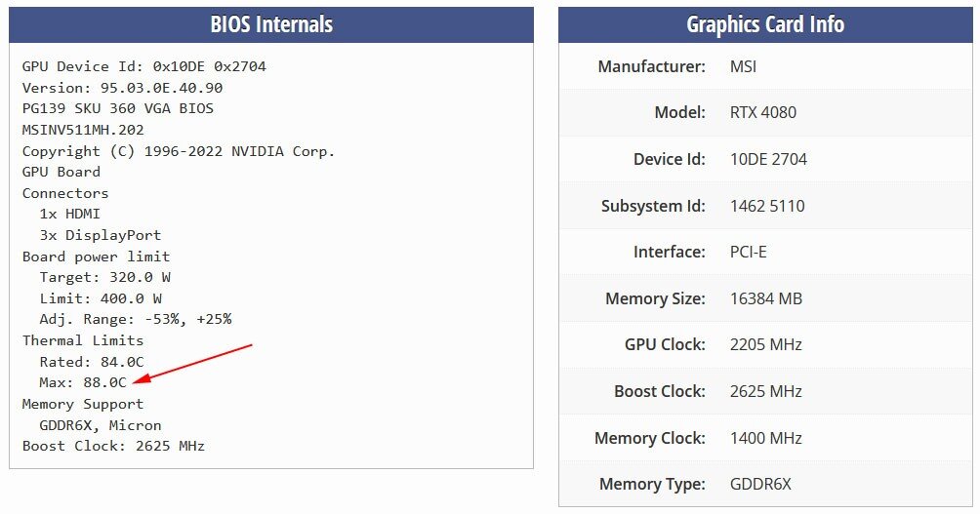The image size is (980, 514).
Task: Select the GPU Device Id text line
Action: pyautogui.click(x=144, y=66)
